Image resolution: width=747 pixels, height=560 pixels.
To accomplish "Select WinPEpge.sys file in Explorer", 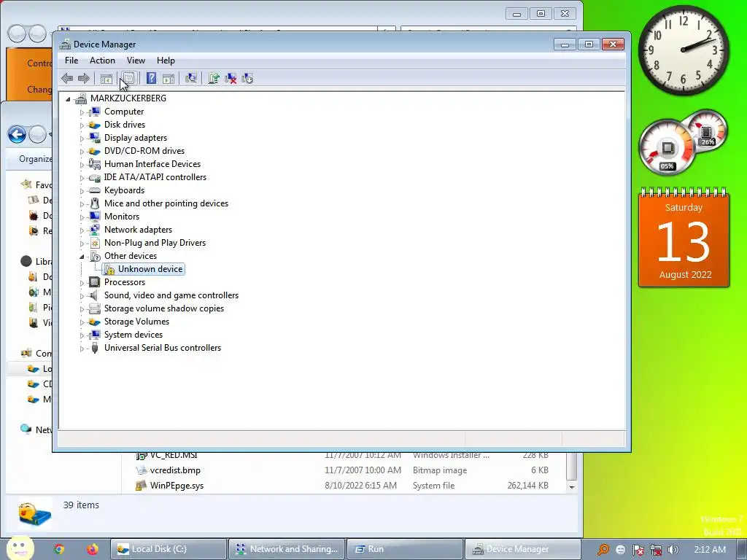I will click(x=177, y=486).
